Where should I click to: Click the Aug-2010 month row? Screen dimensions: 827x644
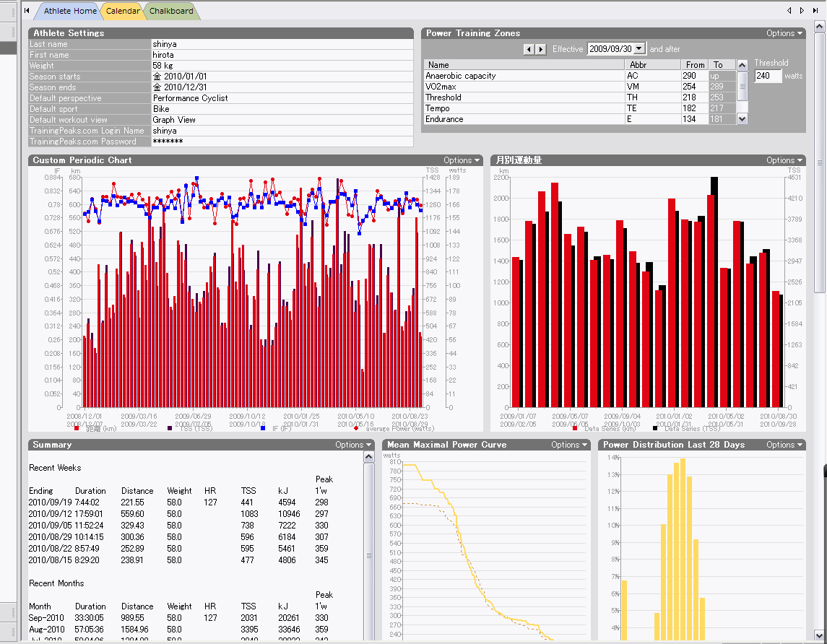pos(179,630)
